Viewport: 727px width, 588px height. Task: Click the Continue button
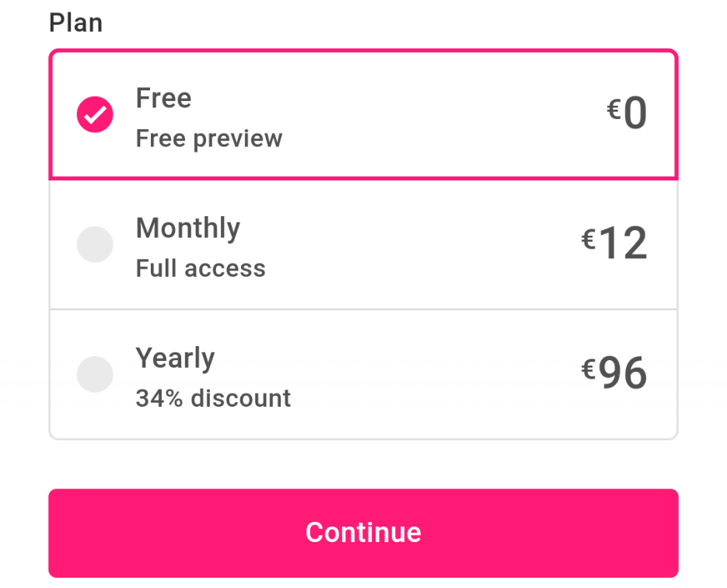tap(364, 533)
